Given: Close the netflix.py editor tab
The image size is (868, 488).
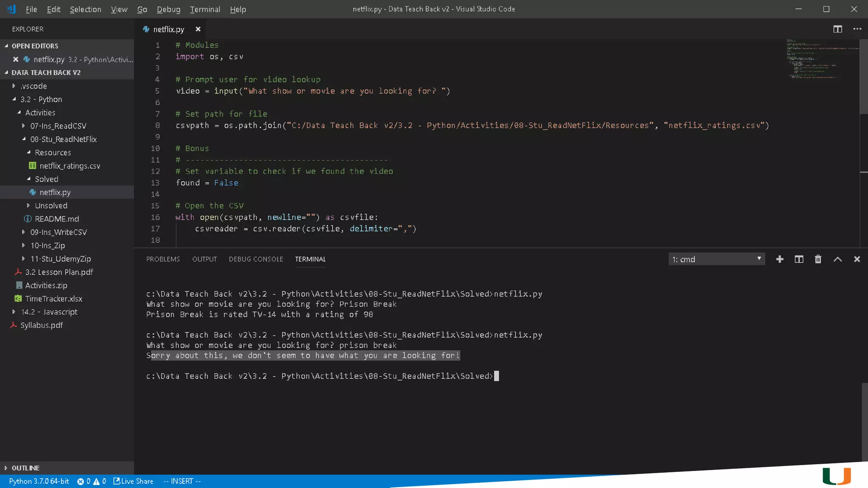Looking at the screenshot, I should tap(198, 29).
